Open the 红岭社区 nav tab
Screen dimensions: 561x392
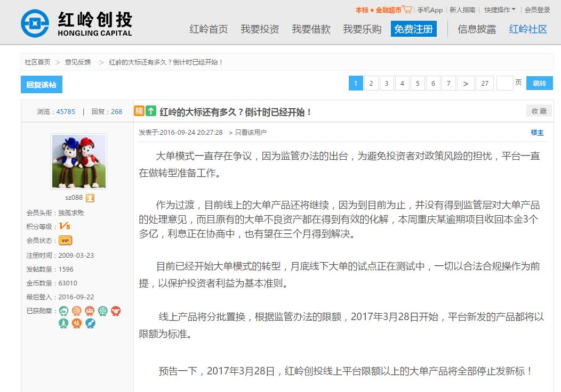tap(528, 29)
